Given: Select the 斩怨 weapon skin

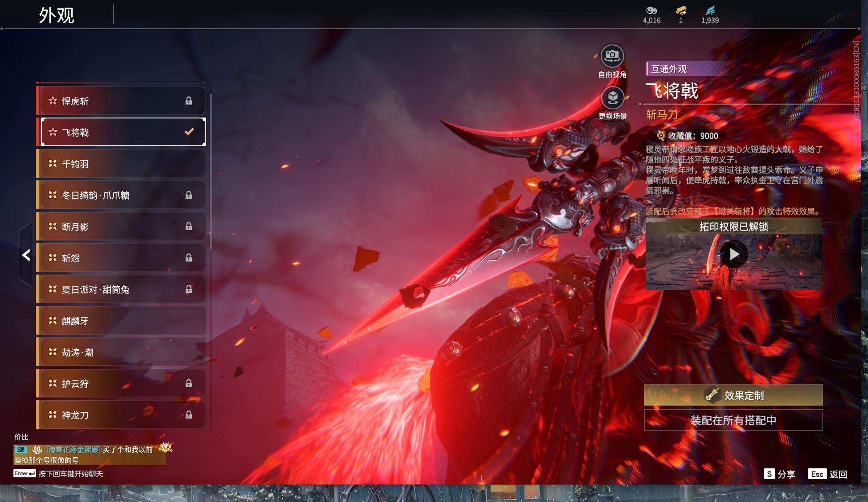Looking at the screenshot, I should (121, 258).
